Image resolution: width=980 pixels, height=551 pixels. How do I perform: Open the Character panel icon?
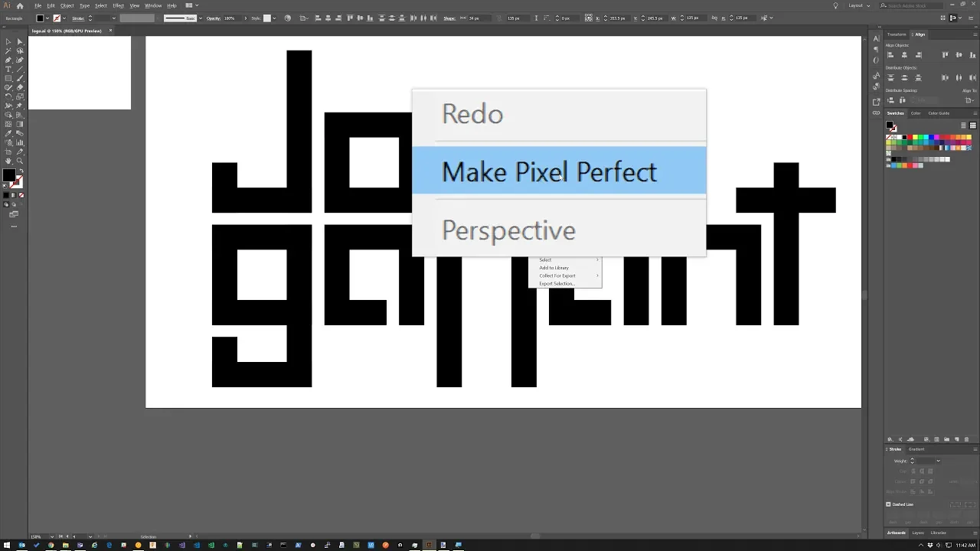point(877,38)
